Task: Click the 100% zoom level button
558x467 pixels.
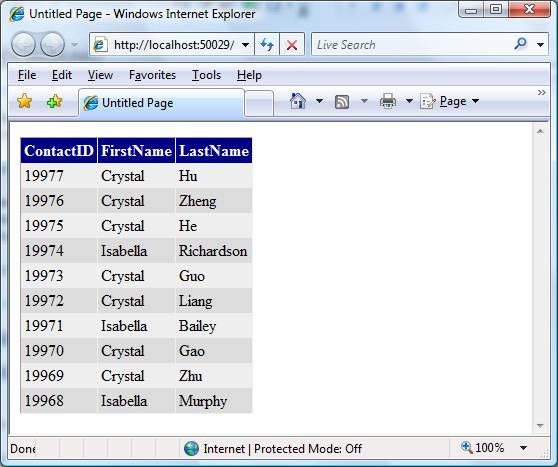Action: 483,448
